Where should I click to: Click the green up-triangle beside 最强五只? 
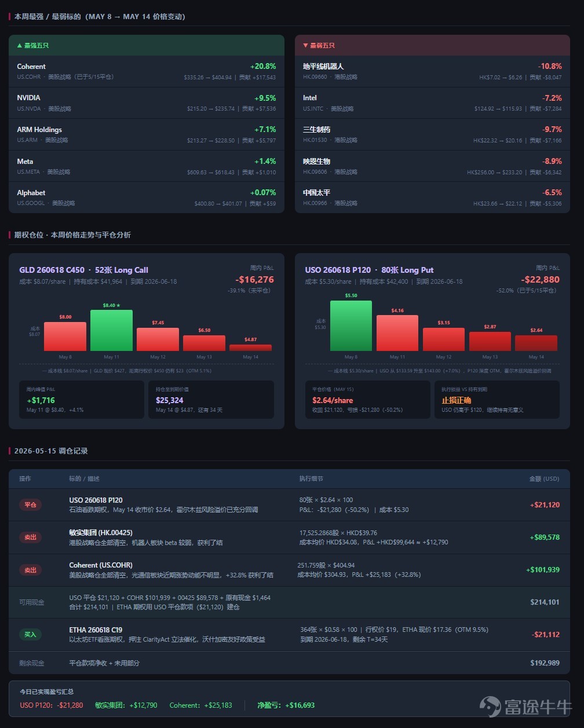[20, 45]
